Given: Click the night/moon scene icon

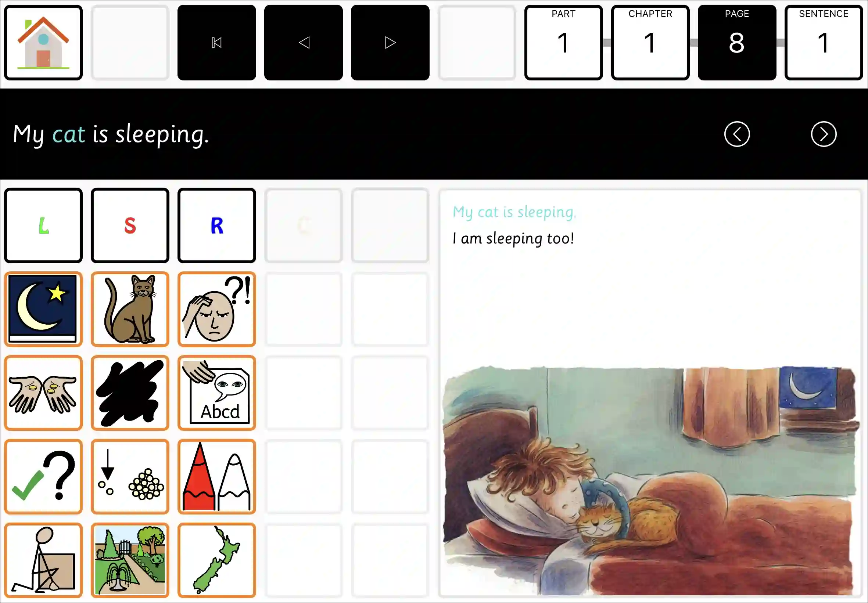Looking at the screenshot, I should [43, 308].
